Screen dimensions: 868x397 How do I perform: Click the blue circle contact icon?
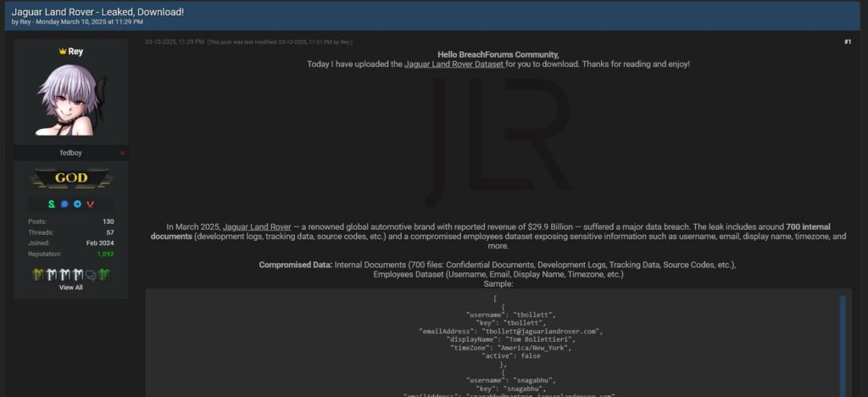click(64, 204)
